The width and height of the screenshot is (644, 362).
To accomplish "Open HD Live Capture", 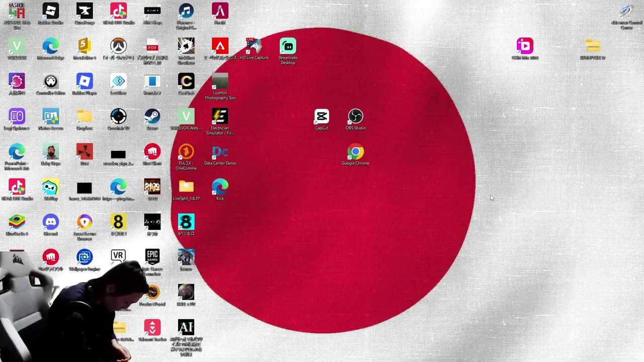I will point(254,46).
